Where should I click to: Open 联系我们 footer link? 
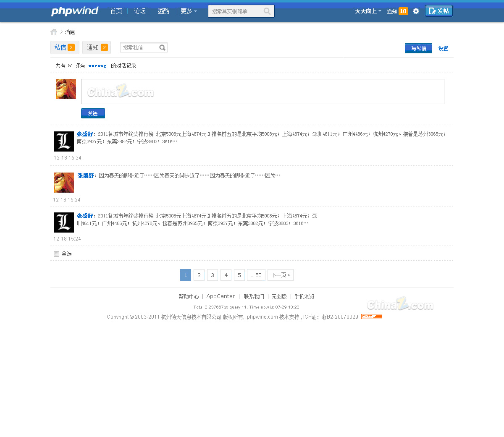(254, 296)
